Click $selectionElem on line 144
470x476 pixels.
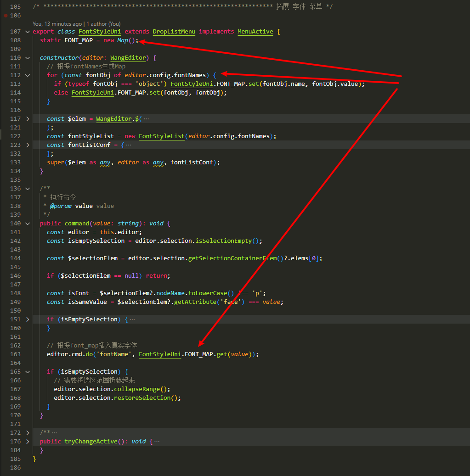93,258
